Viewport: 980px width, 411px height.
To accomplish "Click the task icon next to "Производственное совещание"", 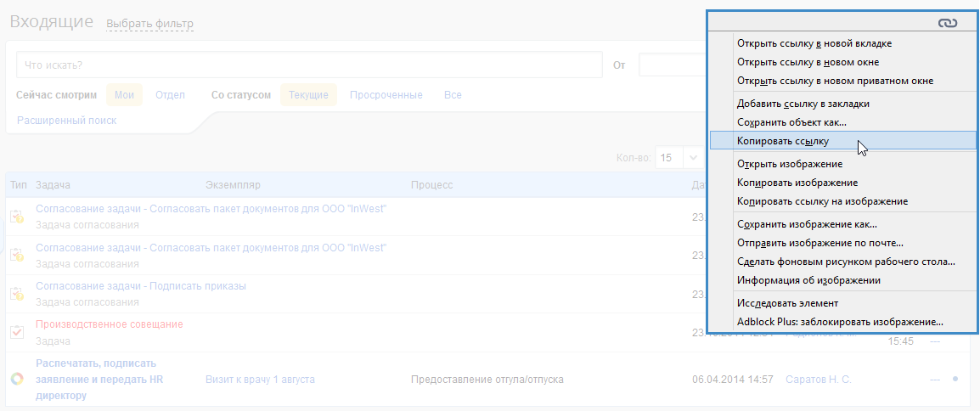I will click(16, 332).
